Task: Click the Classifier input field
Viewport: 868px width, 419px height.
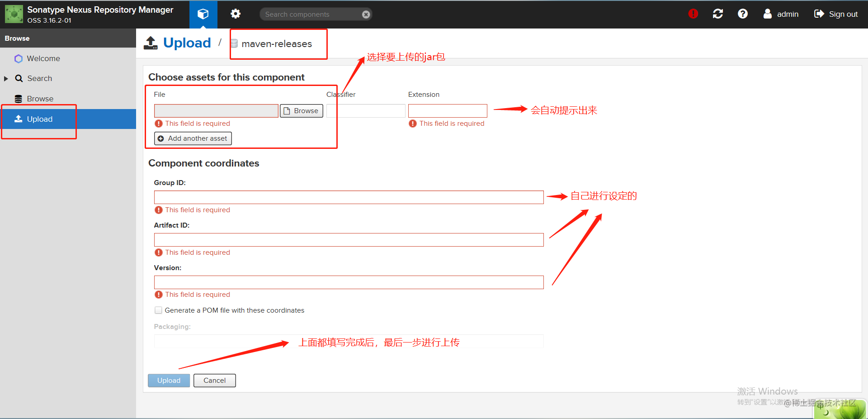Action: pos(366,111)
